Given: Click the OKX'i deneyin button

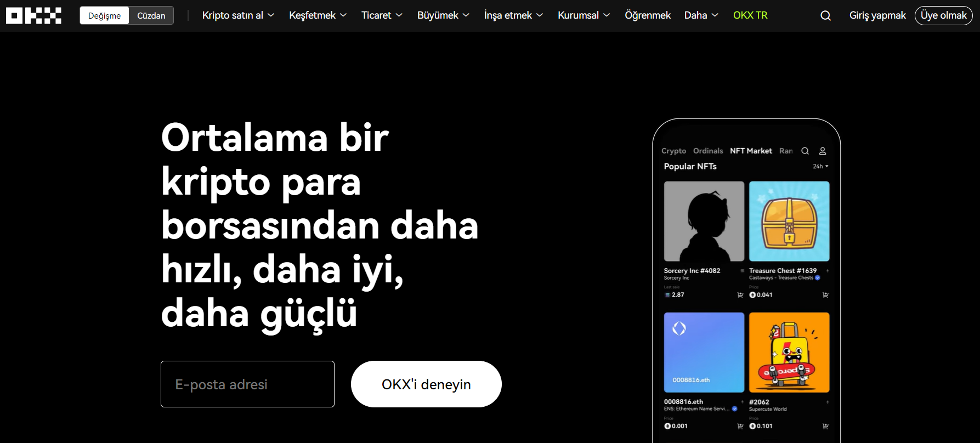Looking at the screenshot, I should 426,384.
